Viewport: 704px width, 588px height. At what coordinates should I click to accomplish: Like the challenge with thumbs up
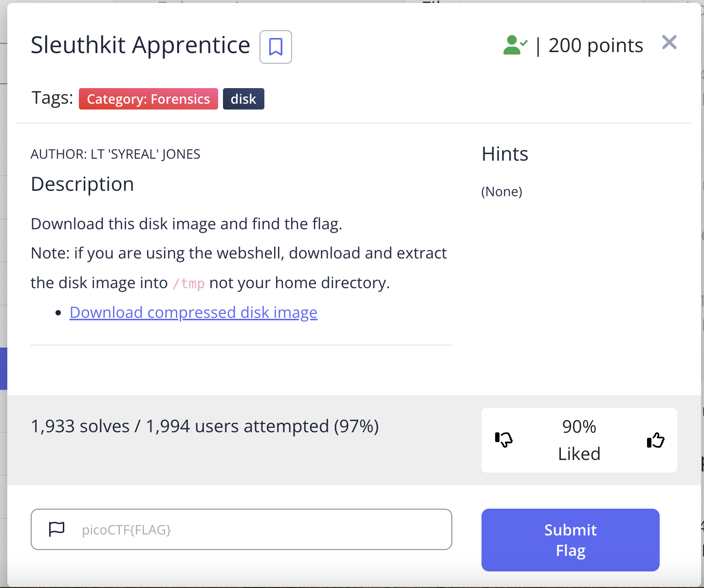[x=655, y=440]
